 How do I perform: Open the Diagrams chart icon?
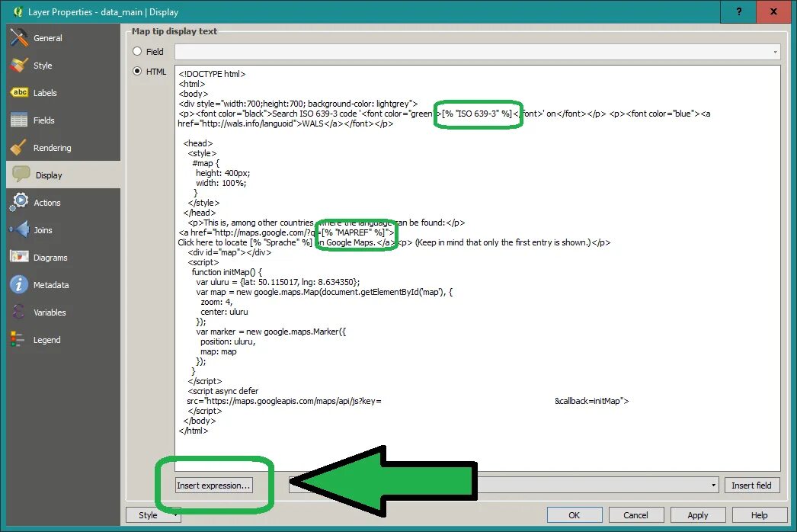19,257
